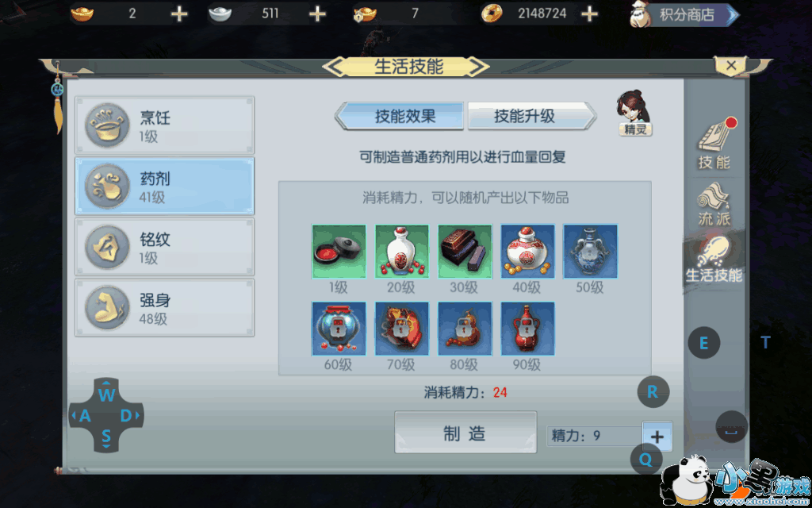The image size is (812, 508).
Task: Pick the 40级 round white jar
Action: pyautogui.click(x=527, y=252)
